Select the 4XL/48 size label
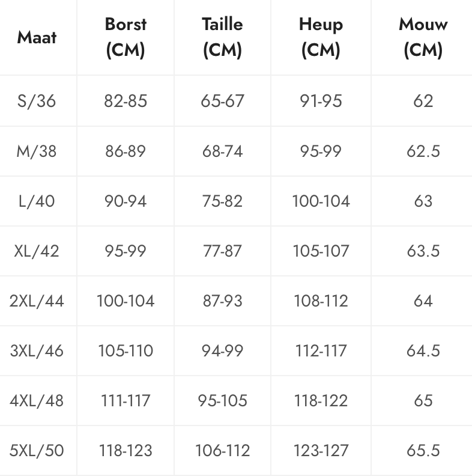Viewport: 472px width, 476px height. pyautogui.click(x=37, y=400)
